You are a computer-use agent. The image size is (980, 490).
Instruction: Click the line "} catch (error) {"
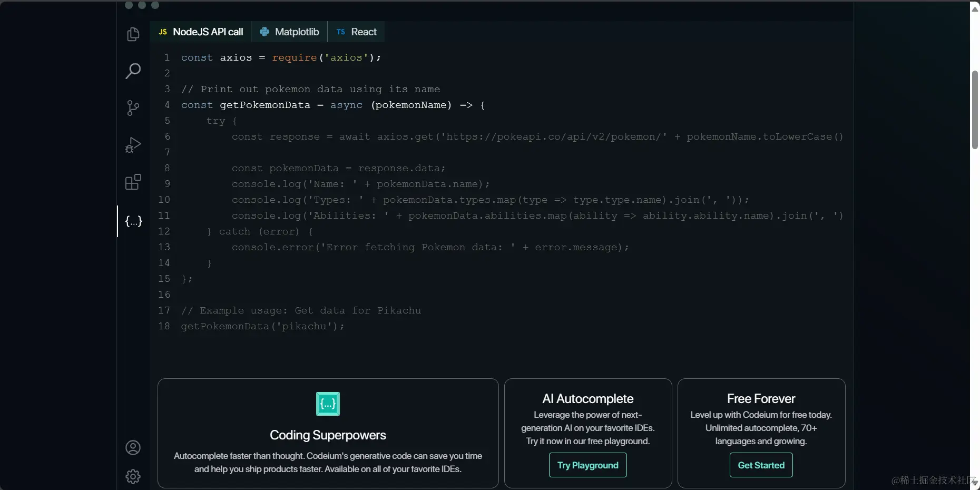pyautogui.click(x=260, y=231)
